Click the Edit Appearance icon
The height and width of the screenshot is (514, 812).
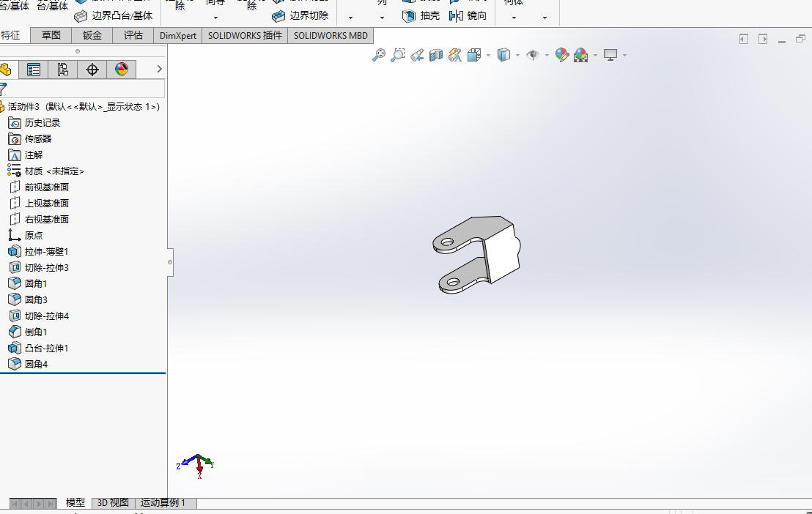coord(562,55)
